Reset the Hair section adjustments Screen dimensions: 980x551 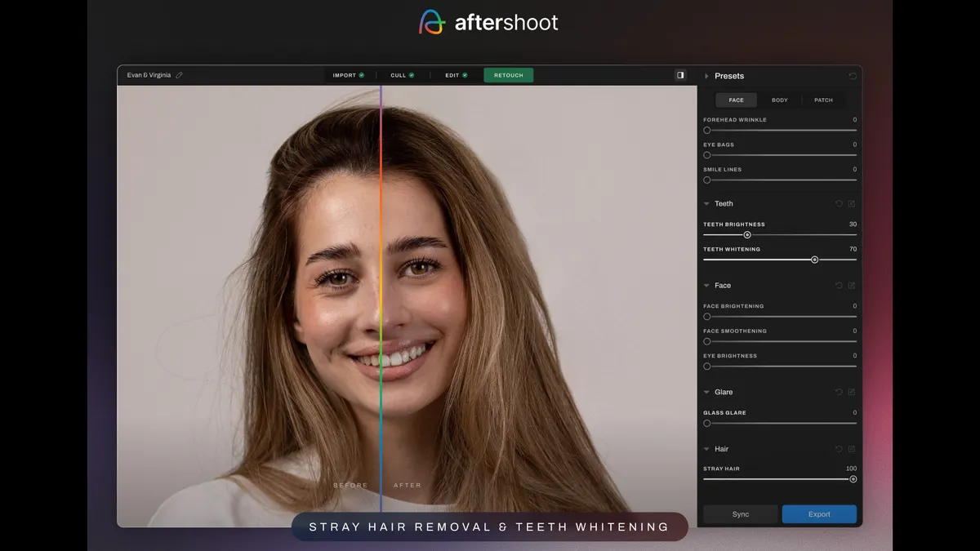(x=839, y=449)
